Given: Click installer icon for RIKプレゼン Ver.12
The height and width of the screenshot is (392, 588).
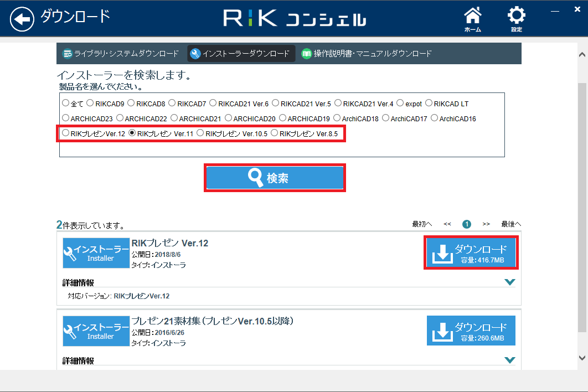Looking at the screenshot, I should pos(96,253).
